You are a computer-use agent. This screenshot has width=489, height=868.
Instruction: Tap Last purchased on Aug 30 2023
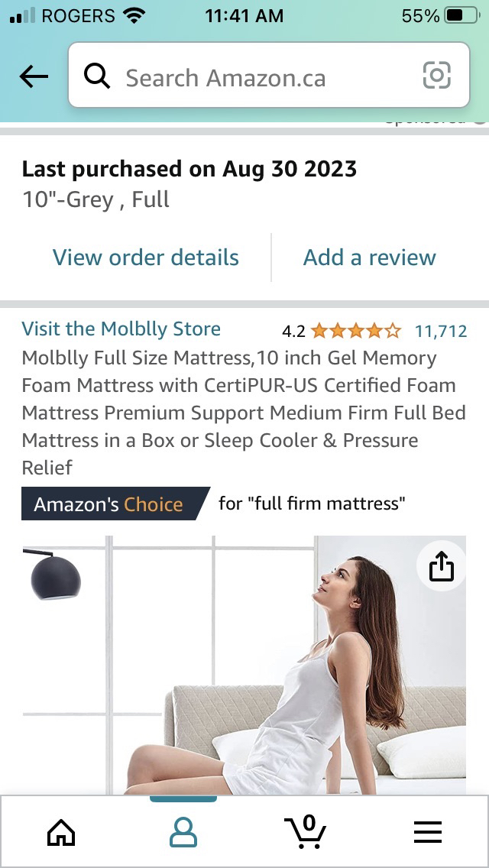189,169
